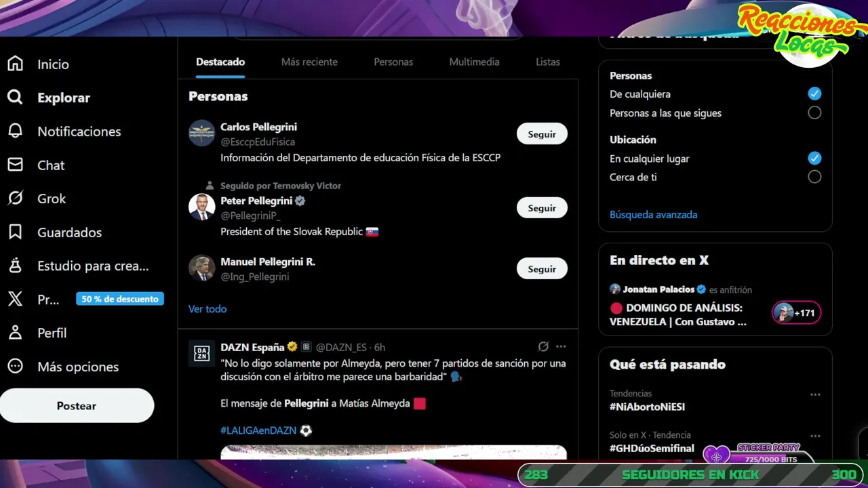Follow Peter Pellegrini with Seguir button
This screenshot has width=868, height=488.
[542, 207]
